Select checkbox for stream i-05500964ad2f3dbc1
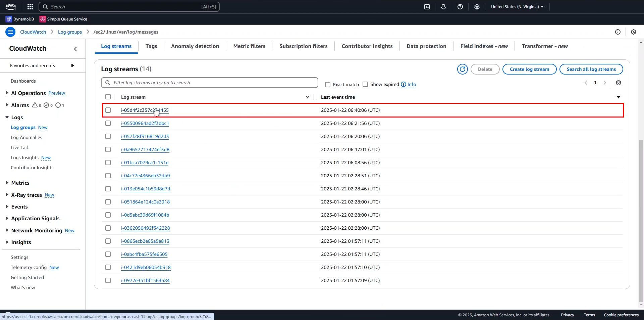This screenshot has width=644, height=320. [108, 123]
